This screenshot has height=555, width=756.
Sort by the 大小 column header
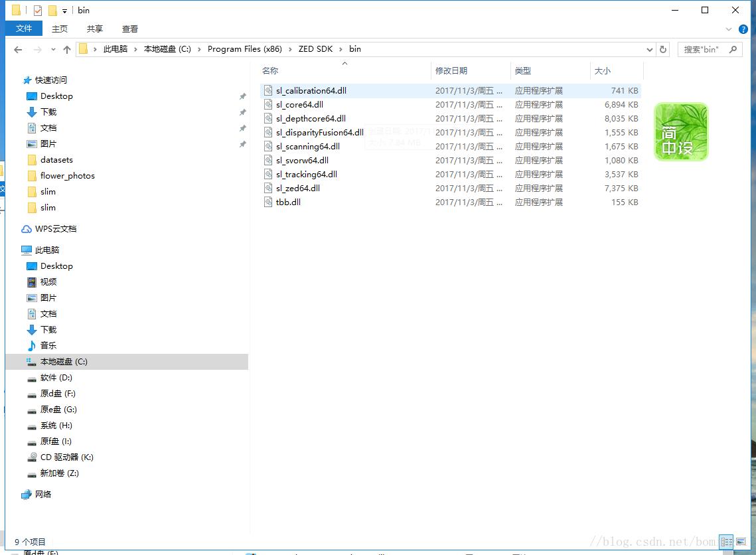click(617, 71)
